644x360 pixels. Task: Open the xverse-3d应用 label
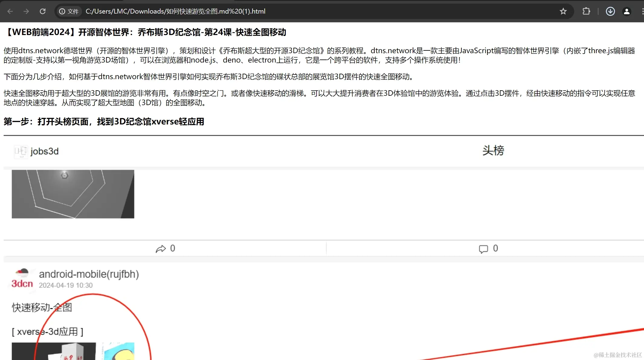[x=48, y=332]
